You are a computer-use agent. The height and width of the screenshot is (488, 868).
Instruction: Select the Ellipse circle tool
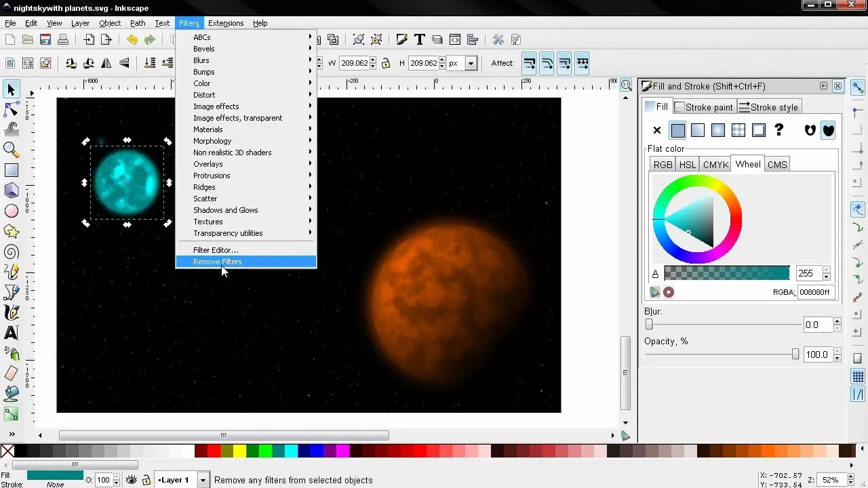coord(11,211)
